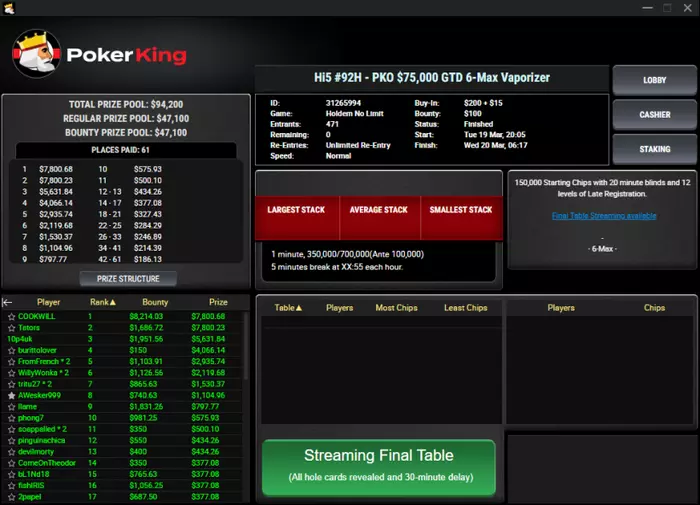Open the Lobby
700x505 pixels.
click(654, 80)
